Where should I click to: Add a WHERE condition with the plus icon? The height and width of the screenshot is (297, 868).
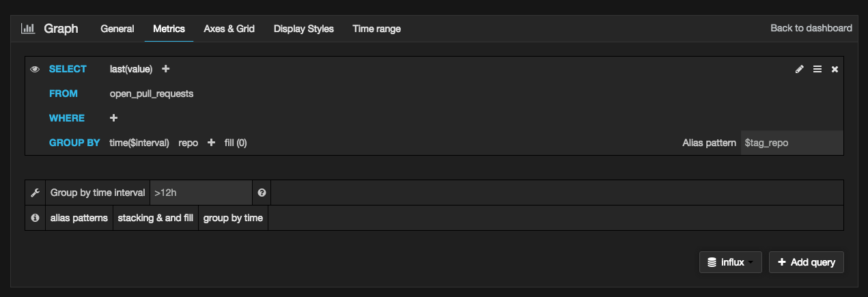tap(114, 118)
